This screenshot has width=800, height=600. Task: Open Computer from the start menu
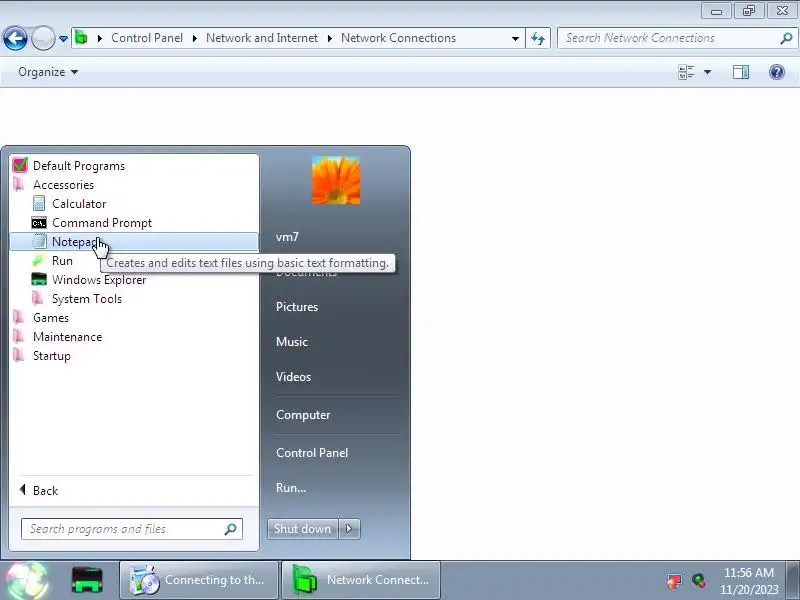303,415
